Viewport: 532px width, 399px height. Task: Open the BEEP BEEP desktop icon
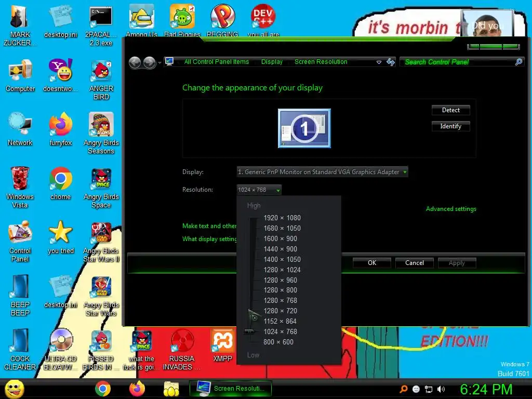[x=20, y=295]
